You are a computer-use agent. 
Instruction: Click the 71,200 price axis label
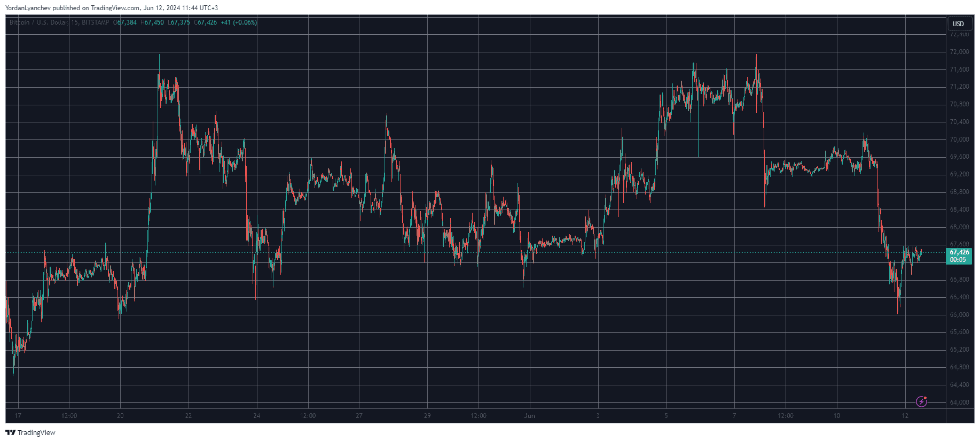[x=959, y=87]
